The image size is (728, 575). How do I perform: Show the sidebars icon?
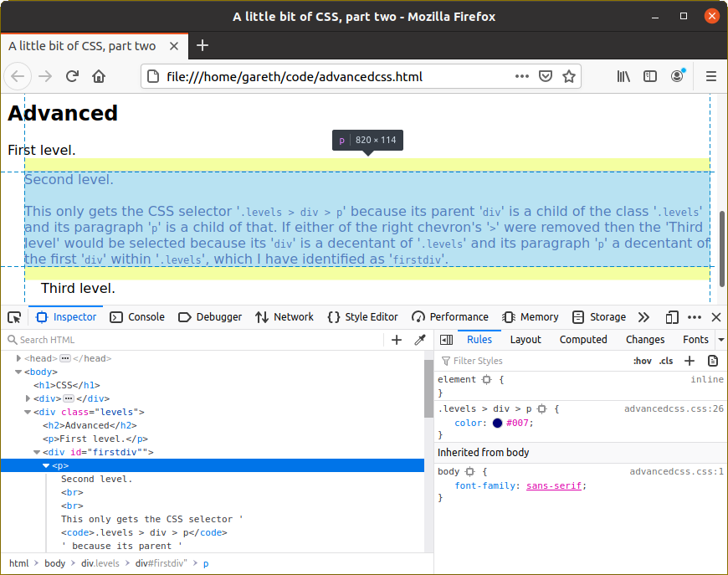click(x=650, y=76)
